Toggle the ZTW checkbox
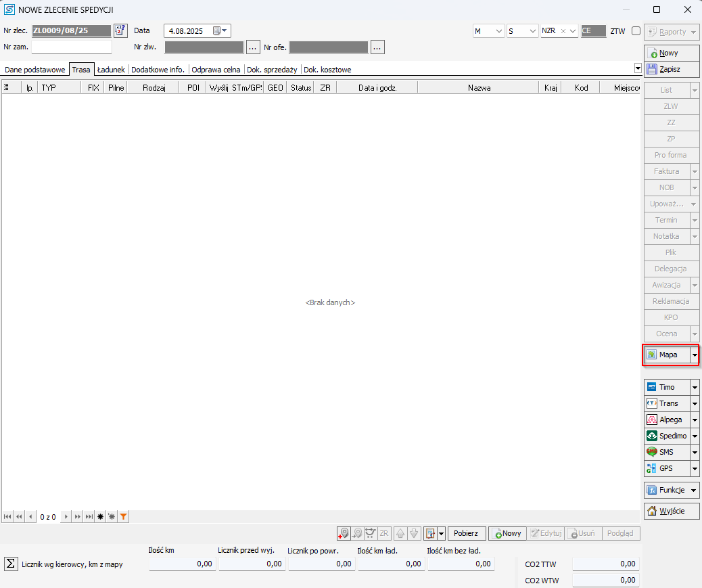This screenshot has width=702, height=588. [x=636, y=31]
